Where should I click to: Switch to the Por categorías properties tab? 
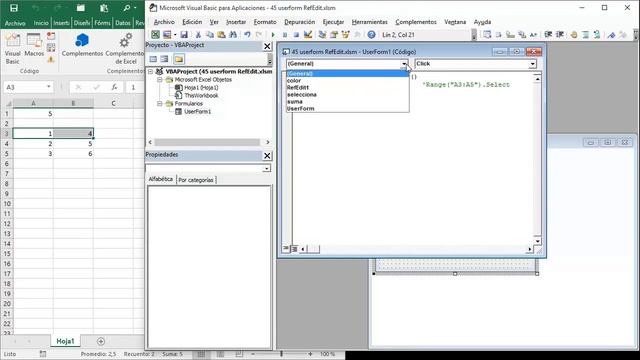click(196, 180)
